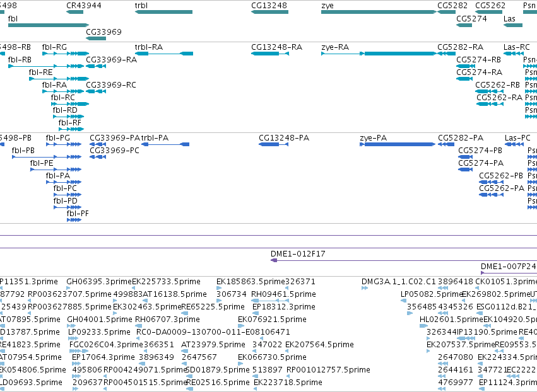Click the Las-PC protein label

[517, 138]
